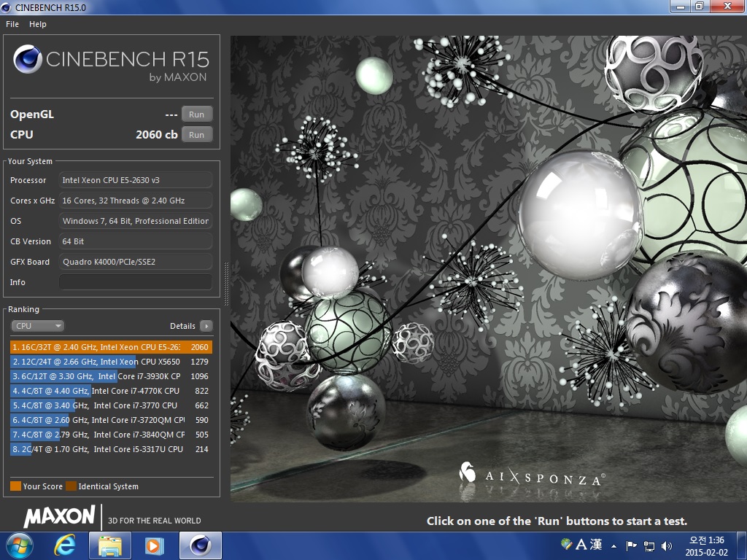The width and height of the screenshot is (747, 560).
Task: Click the Cinebench R15 logo icon
Action: tap(28, 59)
